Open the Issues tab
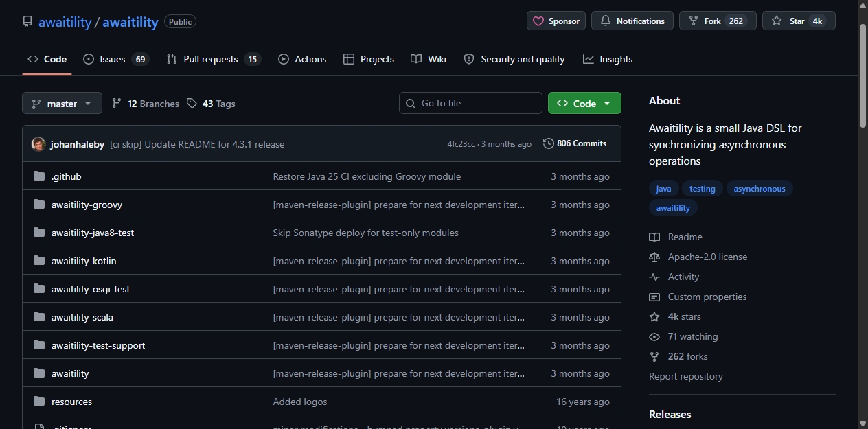Screen dimensions: 868x429 [x=115, y=59]
